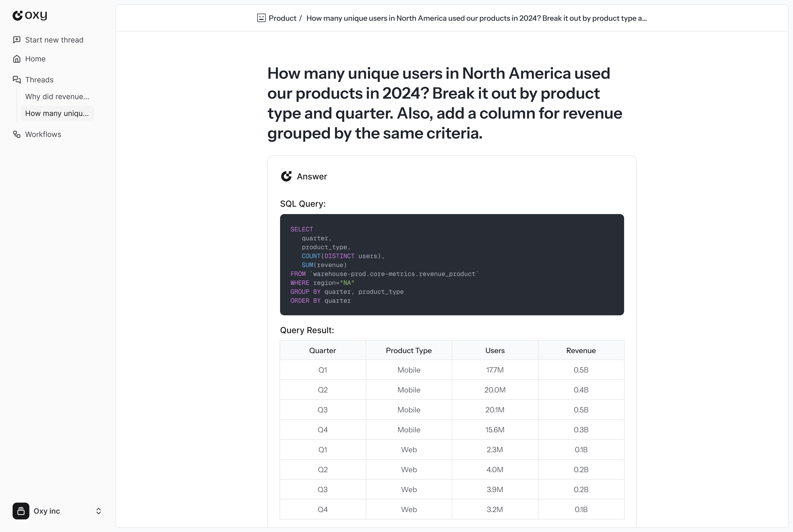
Task: Click the Users column header
Action: [x=495, y=350]
